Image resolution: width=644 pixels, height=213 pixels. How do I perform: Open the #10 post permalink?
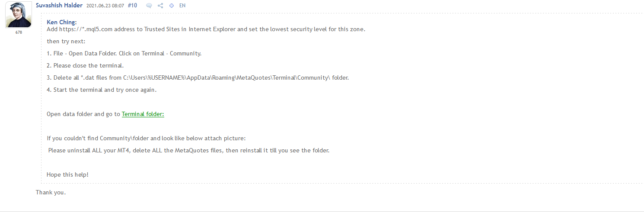tap(132, 6)
